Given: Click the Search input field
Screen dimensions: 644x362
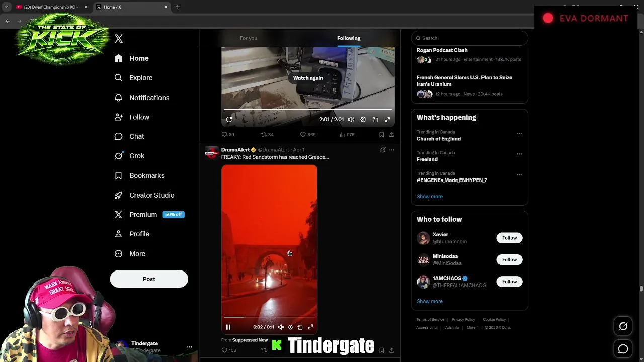Looking at the screenshot, I should coord(469,38).
